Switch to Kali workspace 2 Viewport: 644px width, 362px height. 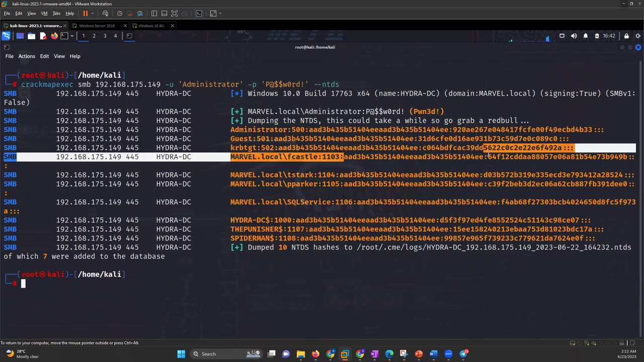(x=94, y=36)
